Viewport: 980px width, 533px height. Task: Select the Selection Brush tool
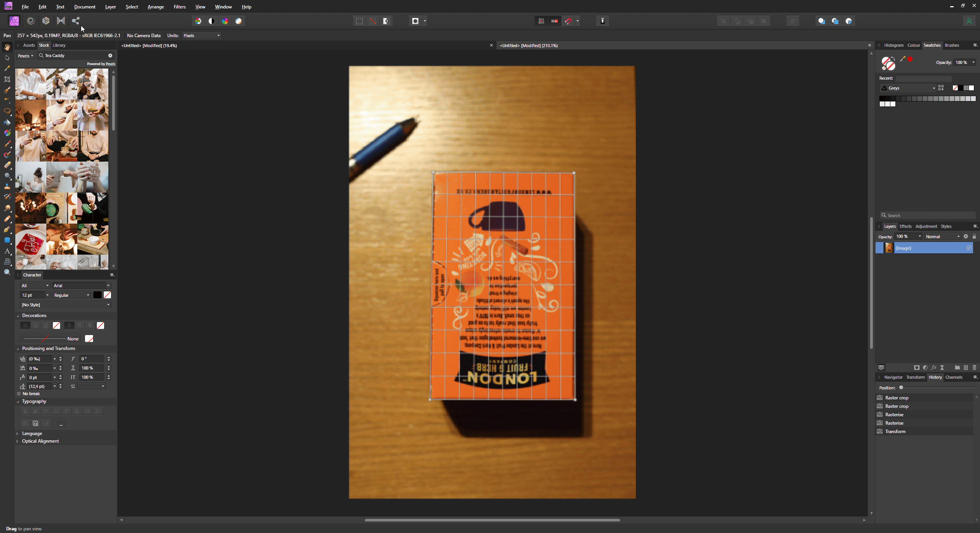coord(7,90)
